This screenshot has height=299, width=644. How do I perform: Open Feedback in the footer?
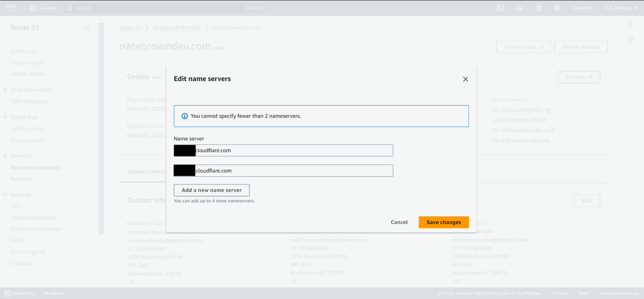pyautogui.click(x=54, y=293)
